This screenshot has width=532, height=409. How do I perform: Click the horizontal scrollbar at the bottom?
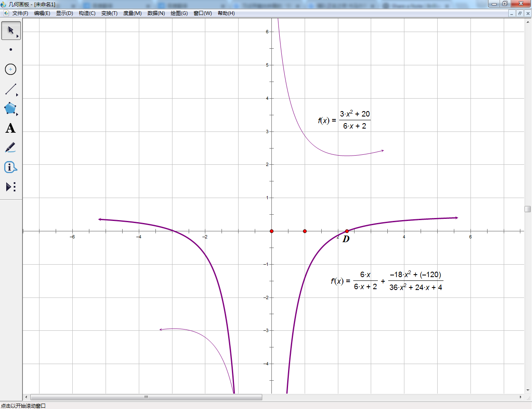tap(145, 397)
